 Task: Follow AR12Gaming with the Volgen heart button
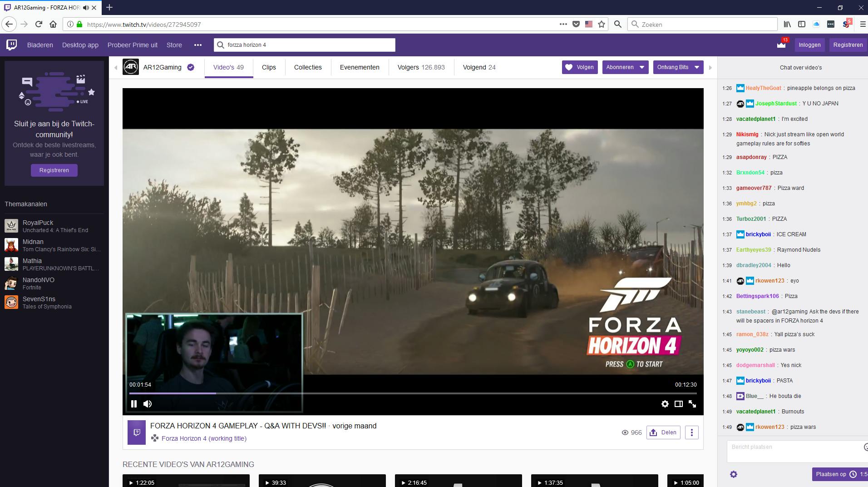click(x=580, y=67)
